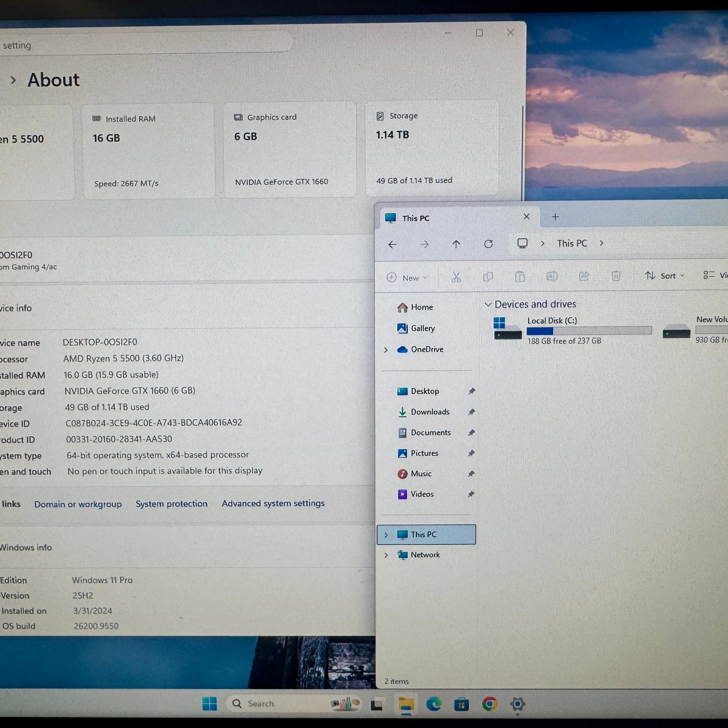Expand the OneDrive tree node

(386, 350)
